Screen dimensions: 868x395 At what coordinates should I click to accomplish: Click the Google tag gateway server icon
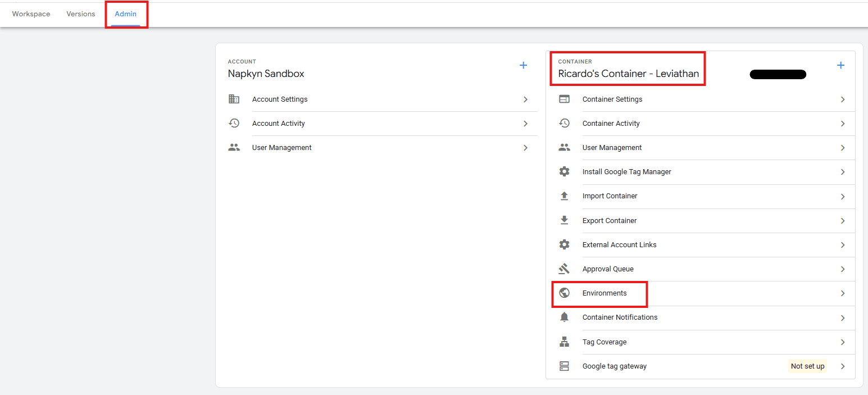pyautogui.click(x=564, y=366)
